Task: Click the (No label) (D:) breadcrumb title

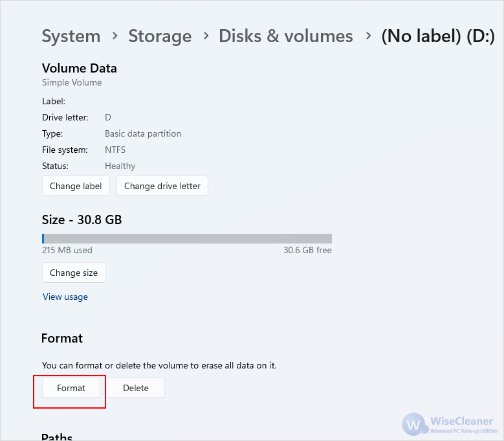Action: [438, 36]
